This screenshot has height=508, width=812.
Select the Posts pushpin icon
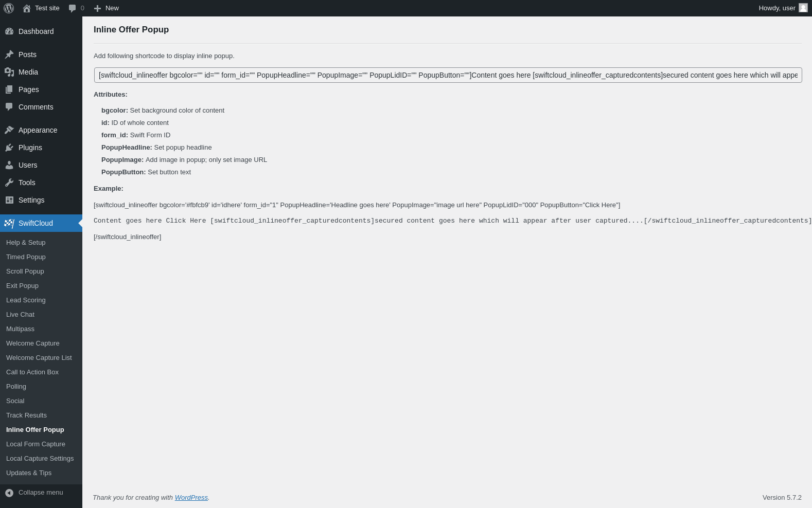[x=9, y=55]
